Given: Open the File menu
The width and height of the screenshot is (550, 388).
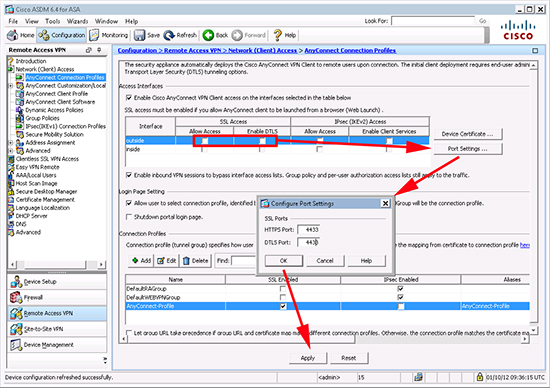Looking at the screenshot, I should point(13,21).
